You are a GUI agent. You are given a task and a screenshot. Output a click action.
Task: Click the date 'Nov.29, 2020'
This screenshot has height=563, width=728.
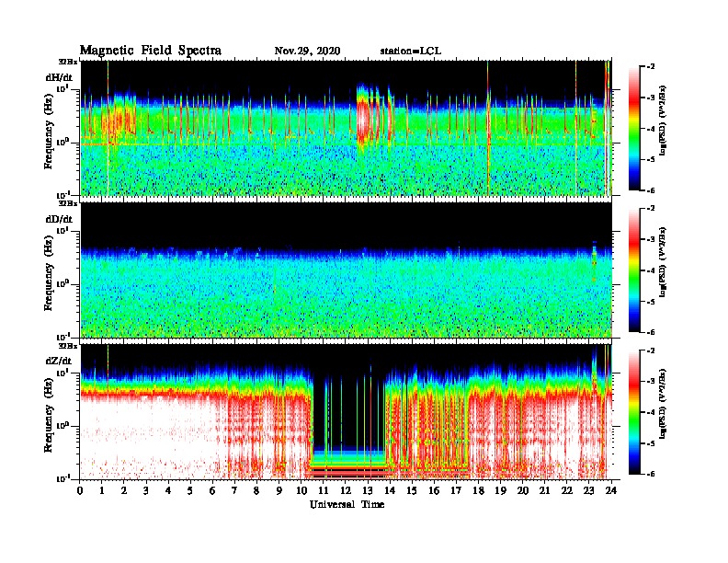point(307,51)
